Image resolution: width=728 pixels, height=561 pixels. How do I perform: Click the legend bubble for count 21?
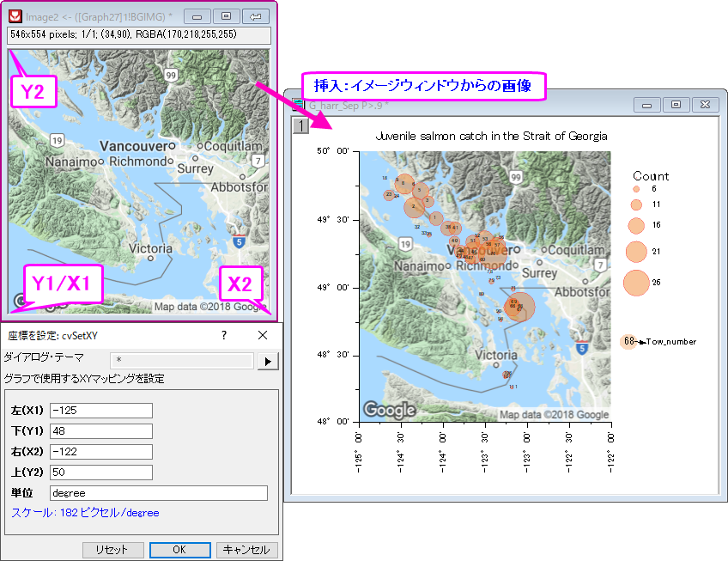(636, 252)
